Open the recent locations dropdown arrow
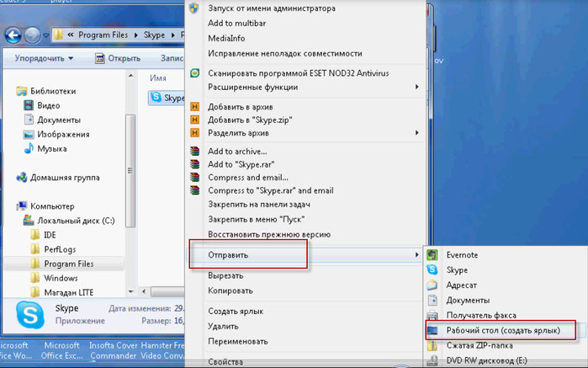Viewport: 588px width, 368px height. (45, 35)
